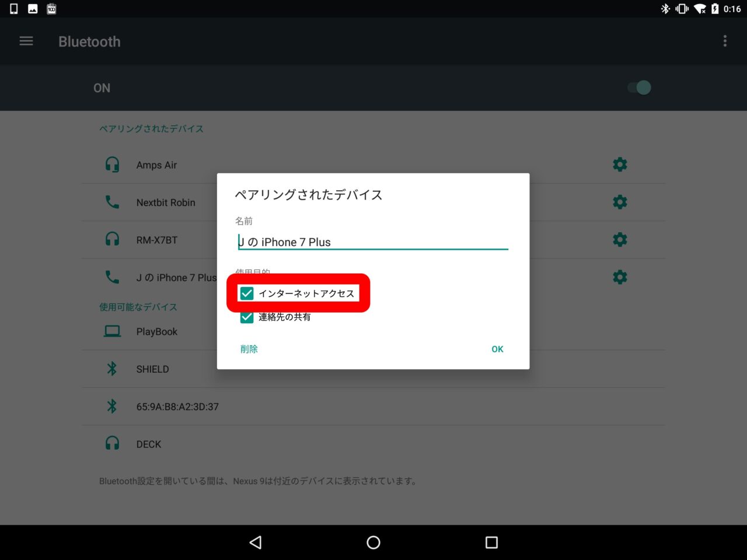The height and width of the screenshot is (560, 747).
Task: Open the hamburger navigation menu
Action: click(26, 41)
